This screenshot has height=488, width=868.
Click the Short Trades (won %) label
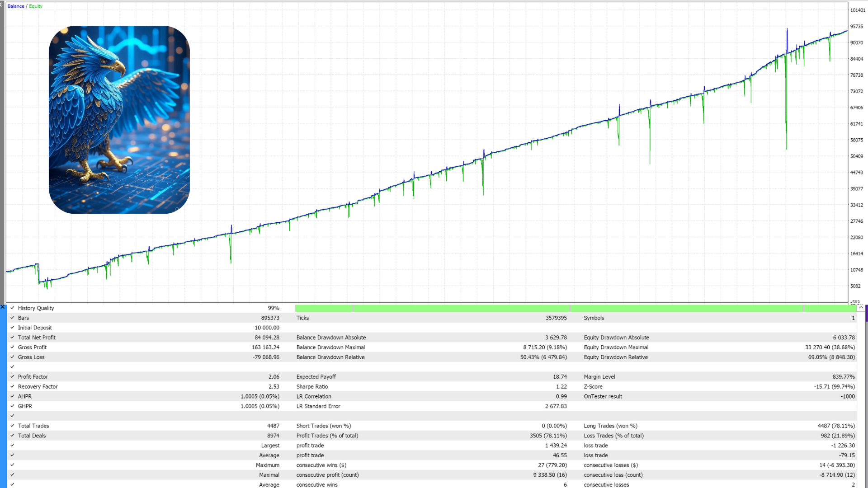(x=323, y=426)
